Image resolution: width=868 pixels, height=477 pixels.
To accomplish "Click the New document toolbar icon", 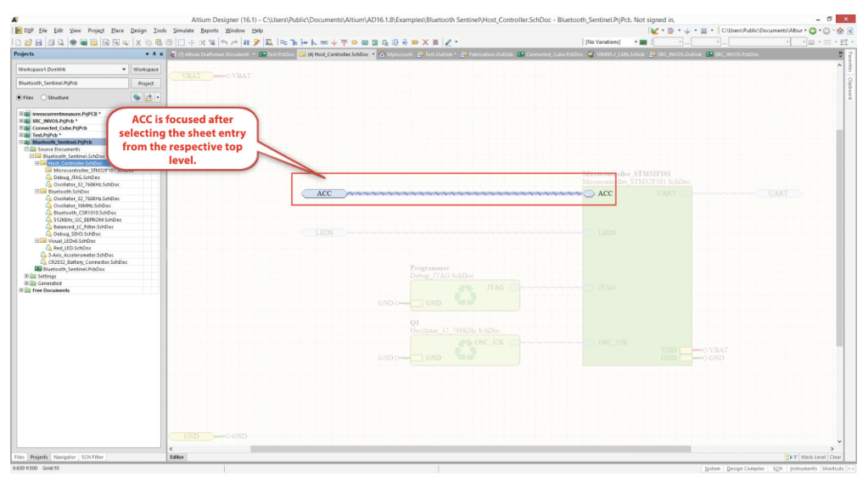I will click(x=19, y=42).
